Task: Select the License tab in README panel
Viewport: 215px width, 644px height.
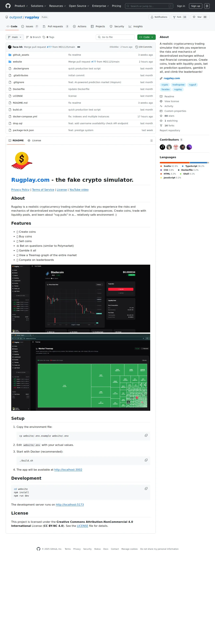Action: point(34,140)
